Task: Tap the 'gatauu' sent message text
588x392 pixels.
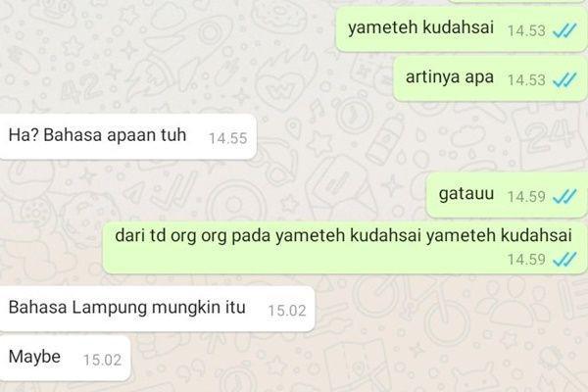Action: (466, 194)
